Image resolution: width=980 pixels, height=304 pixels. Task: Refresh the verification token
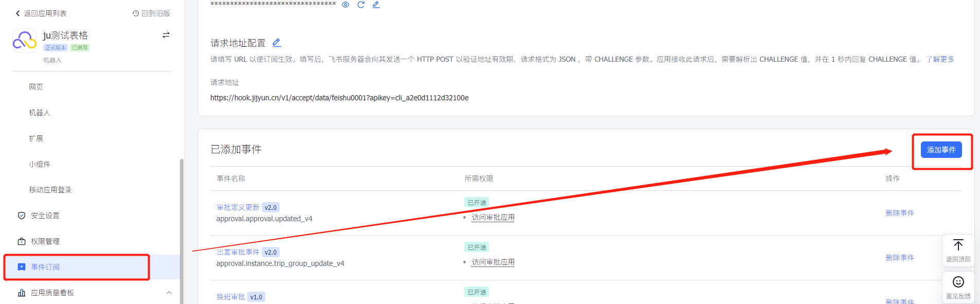pos(361,5)
